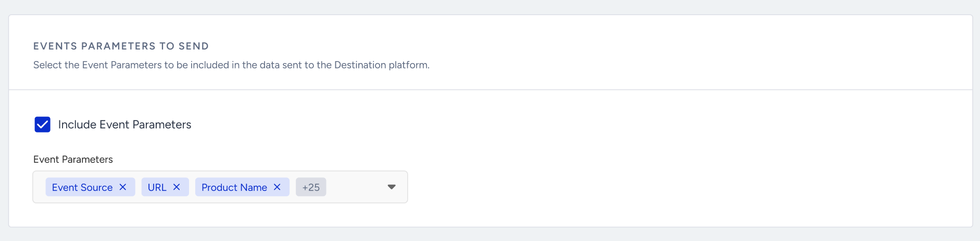Screen dimensions: 980x241
Task: Click the word Destination in the description
Action: coord(360,65)
